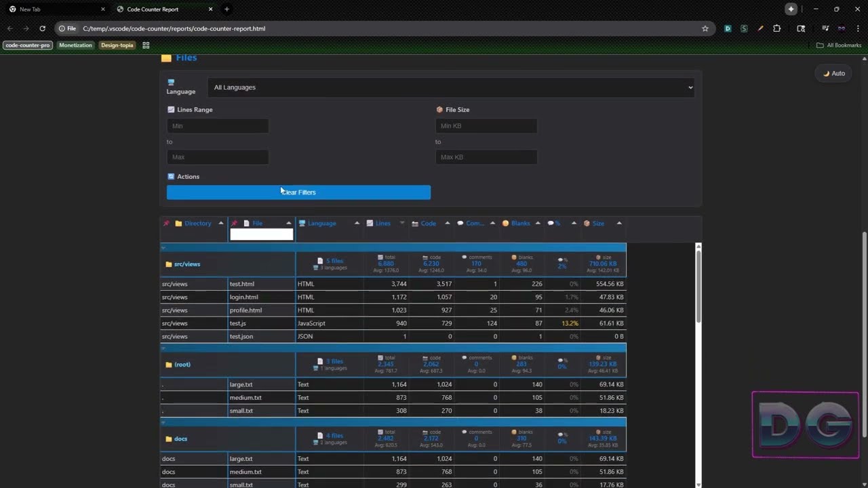Go back using the browser back arrow
The width and height of the screenshot is (868, 488).
(9, 28)
